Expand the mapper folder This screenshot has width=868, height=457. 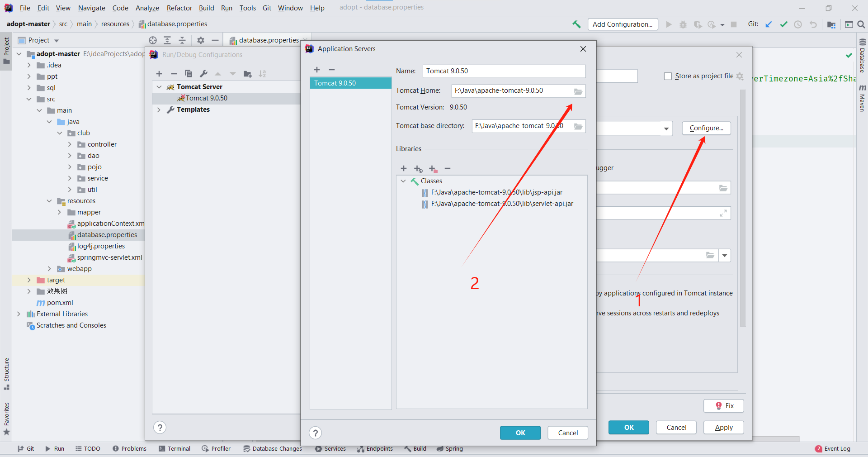[59, 212]
